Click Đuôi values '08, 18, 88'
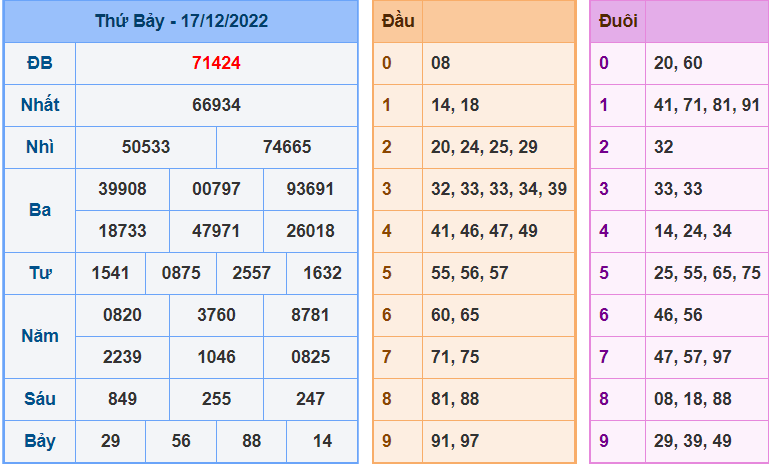Image resolution: width=769 pixels, height=464 pixels. [692, 399]
